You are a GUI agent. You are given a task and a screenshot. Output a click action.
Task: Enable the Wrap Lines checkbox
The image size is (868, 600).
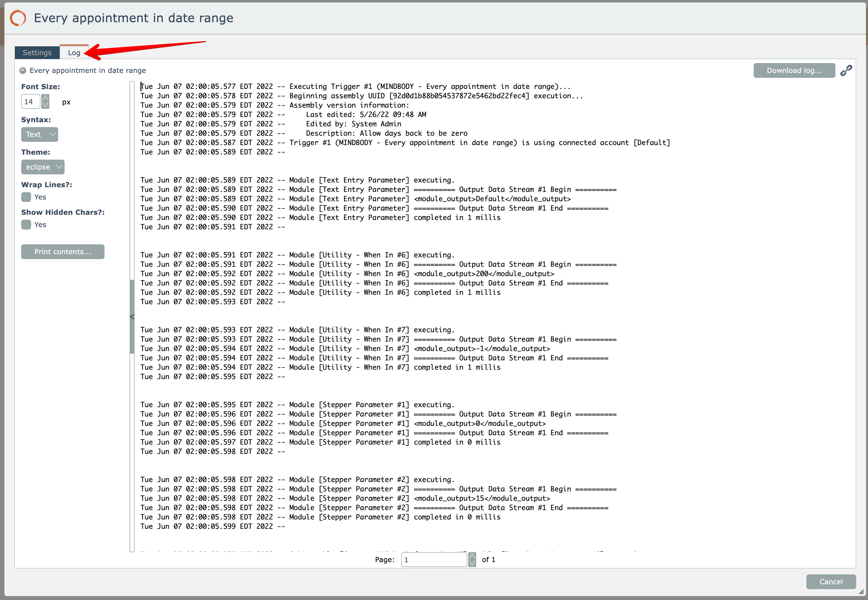click(x=26, y=197)
